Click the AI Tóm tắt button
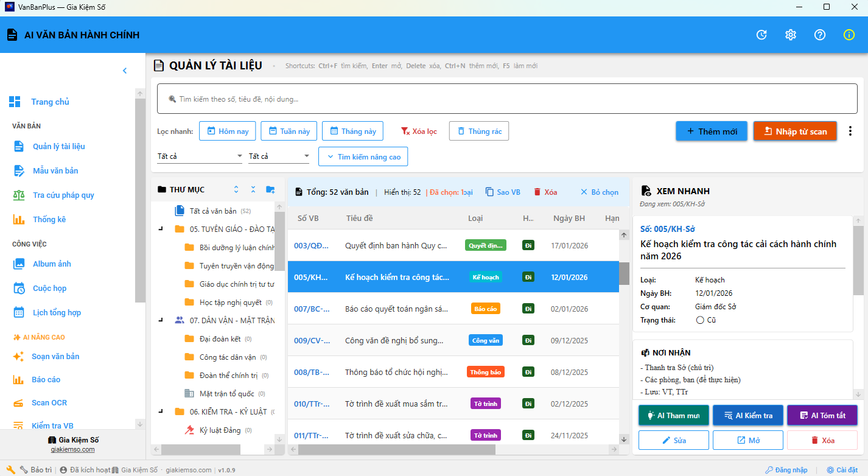 point(822,415)
